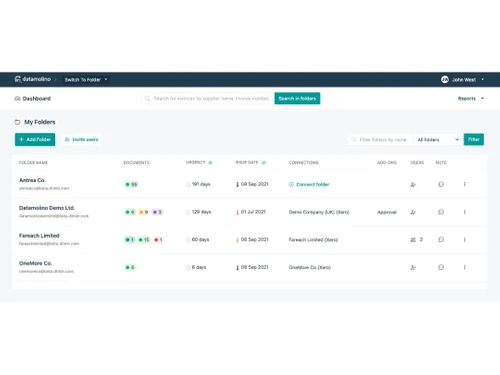Click the add user icon for Datamolino Demo Ltd.
The height and width of the screenshot is (375, 500).
413,212
